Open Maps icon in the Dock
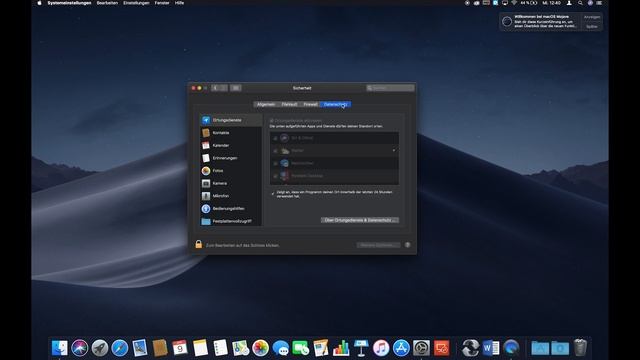Viewport: 640px width, 360px height. [240, 348]
